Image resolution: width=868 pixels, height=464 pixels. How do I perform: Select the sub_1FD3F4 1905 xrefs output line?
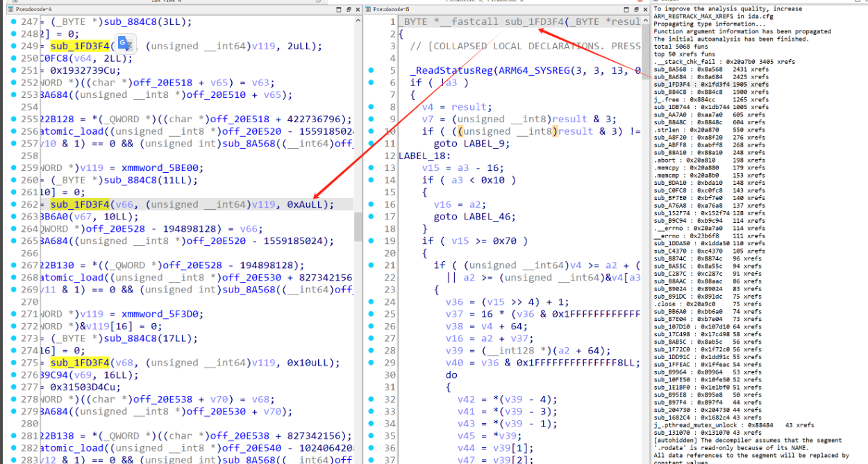coord(711,84)
